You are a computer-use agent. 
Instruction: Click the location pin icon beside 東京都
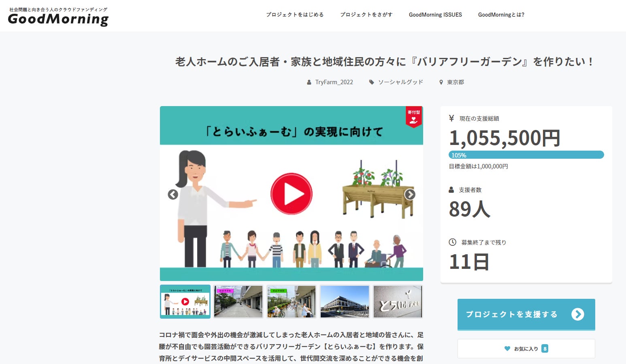pyautogui.click(x=441, y=82)
